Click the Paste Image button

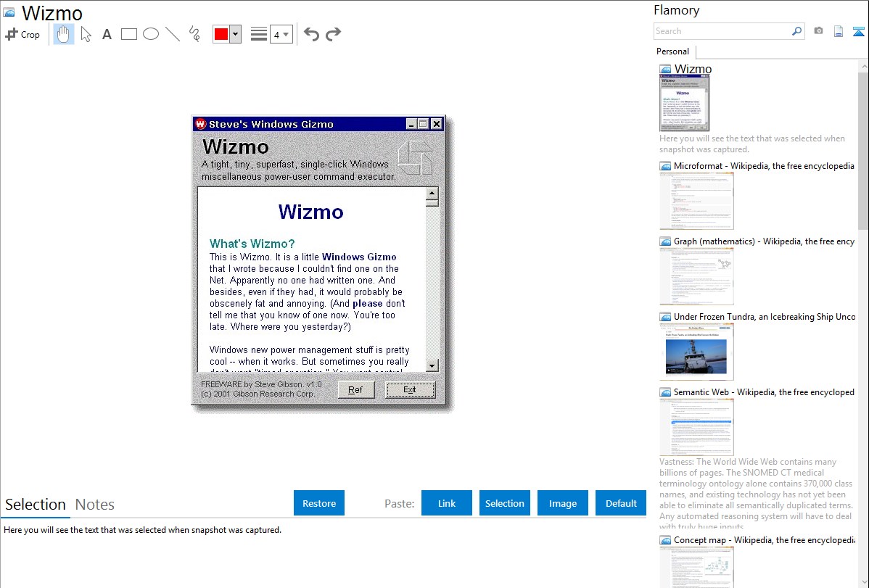click(x=563, y=503)
